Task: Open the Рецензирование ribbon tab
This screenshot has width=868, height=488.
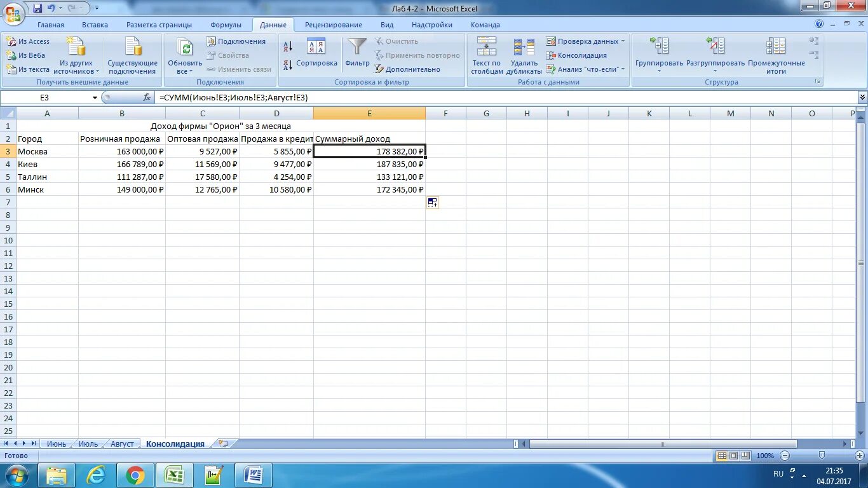Action: [334, 25]
